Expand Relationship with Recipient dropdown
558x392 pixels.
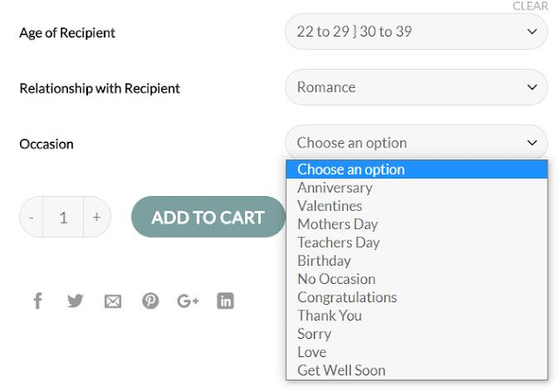416,87
